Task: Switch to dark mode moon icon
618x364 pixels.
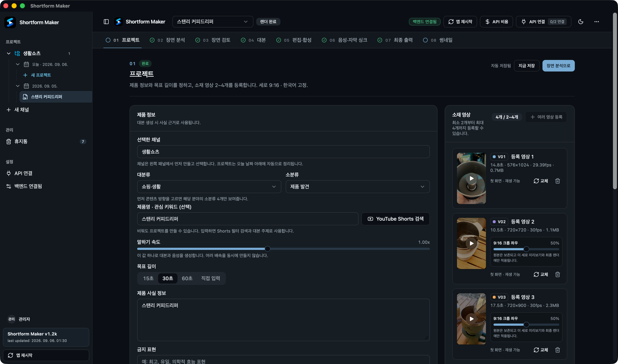Action: tap(581, 22)
